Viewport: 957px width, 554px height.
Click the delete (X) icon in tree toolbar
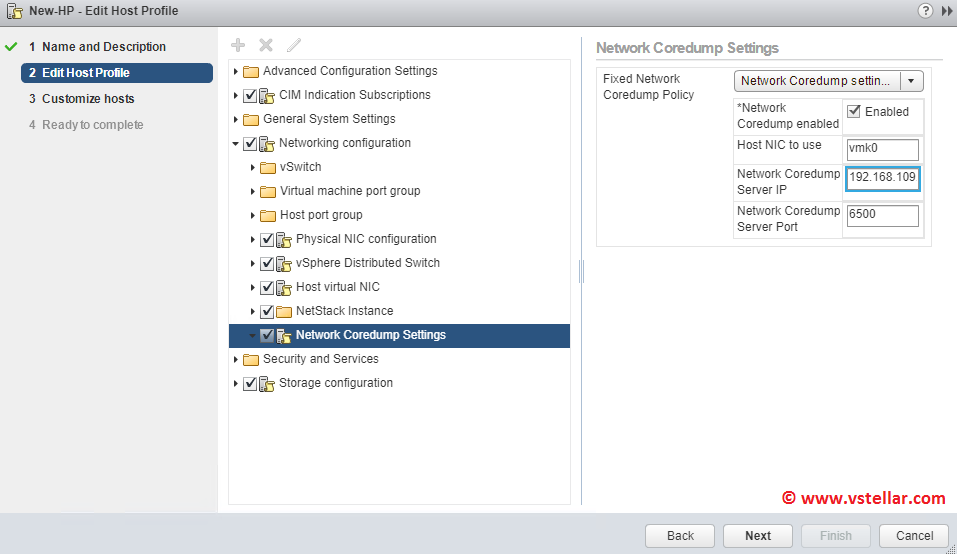click(x=266, y=45)
